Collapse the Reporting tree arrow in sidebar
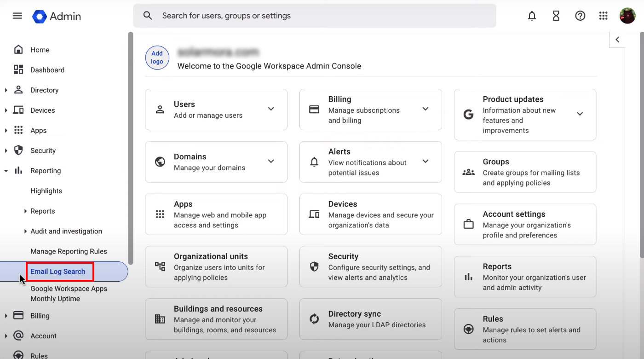This screenshot has width=644, height=359. click(6, 171)
